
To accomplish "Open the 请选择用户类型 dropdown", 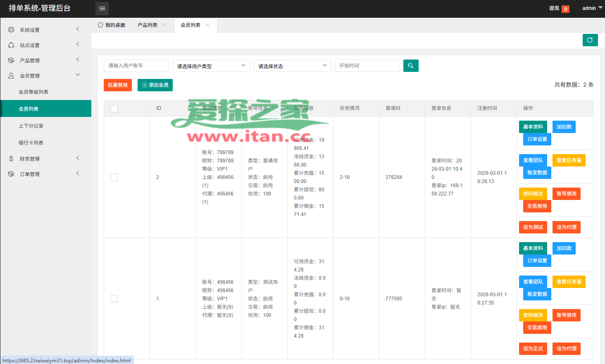I will [x=211, y=66].
